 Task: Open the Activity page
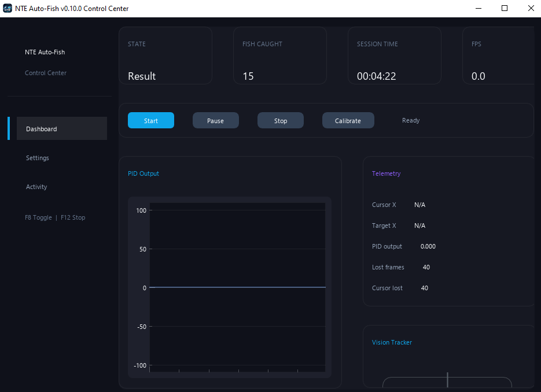click(36, 187)
